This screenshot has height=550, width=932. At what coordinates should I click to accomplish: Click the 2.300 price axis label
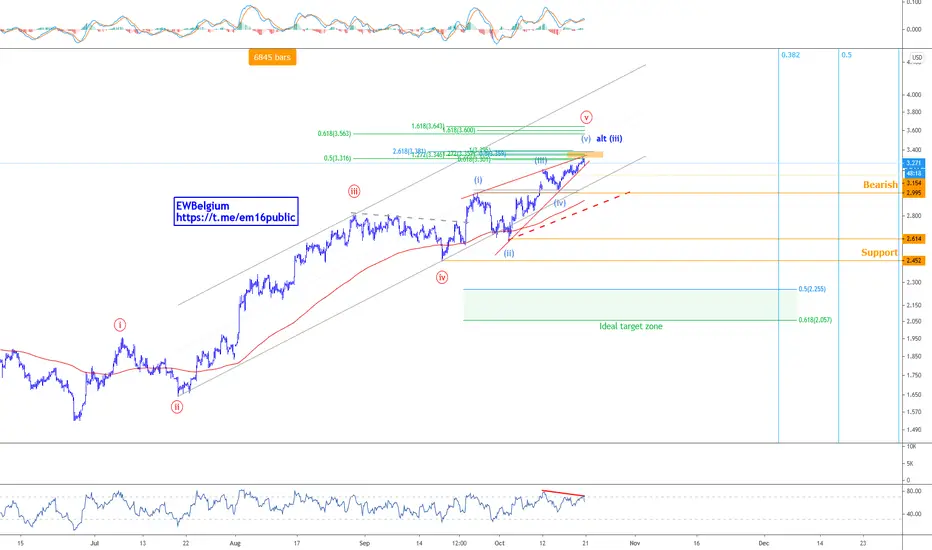(914, 282)
